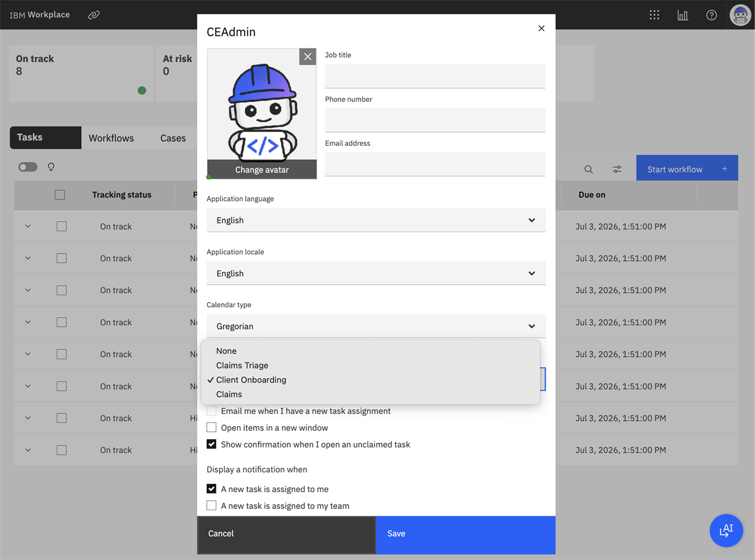Open the Calendar type Gregorian dropdown
Viewport: 755px width, 560px height.
376,326
